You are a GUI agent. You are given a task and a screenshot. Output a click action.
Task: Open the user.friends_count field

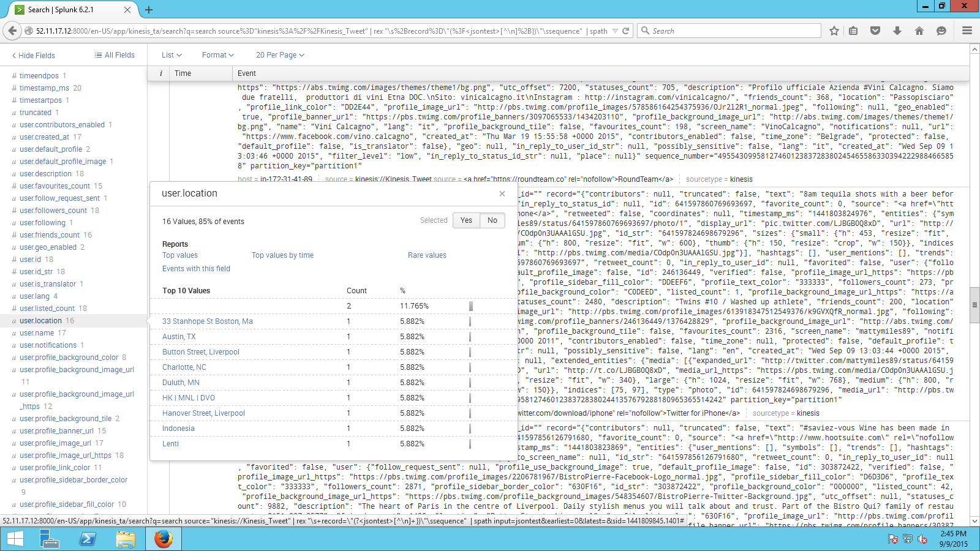point(50,235)
